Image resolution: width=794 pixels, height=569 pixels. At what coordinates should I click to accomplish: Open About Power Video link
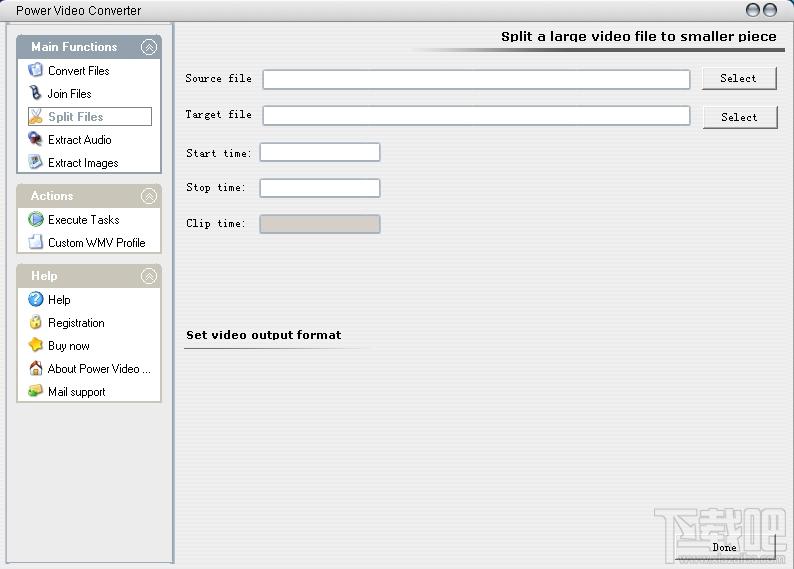pos(99,369)
